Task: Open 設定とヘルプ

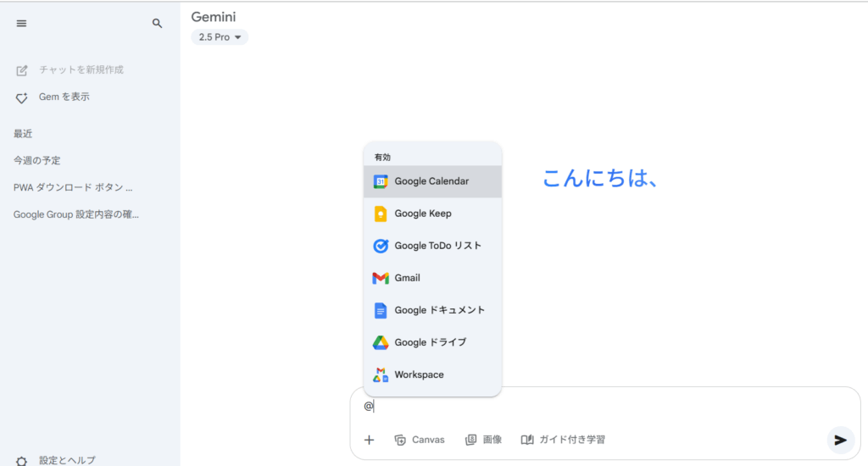Action: (67, 460)
